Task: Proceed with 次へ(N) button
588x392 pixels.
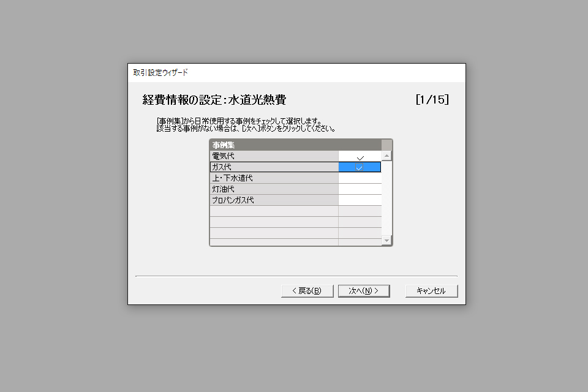Action: tap(364, 291)
